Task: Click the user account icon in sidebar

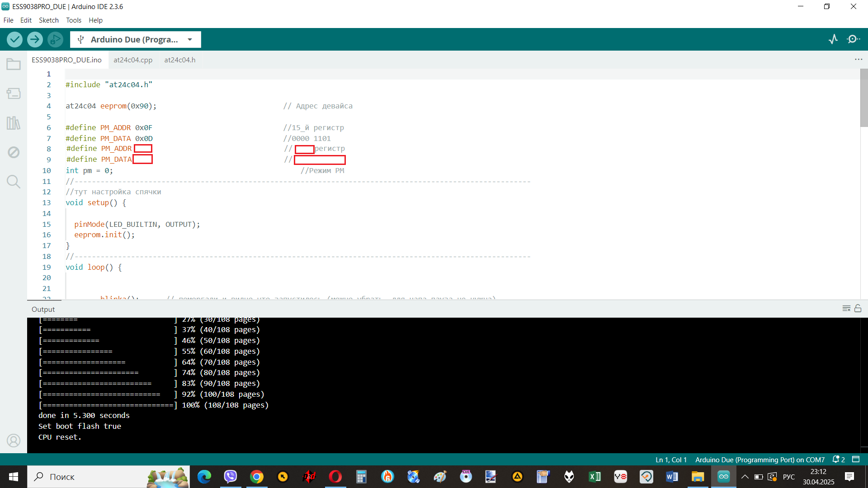Action: coord(14,441)
